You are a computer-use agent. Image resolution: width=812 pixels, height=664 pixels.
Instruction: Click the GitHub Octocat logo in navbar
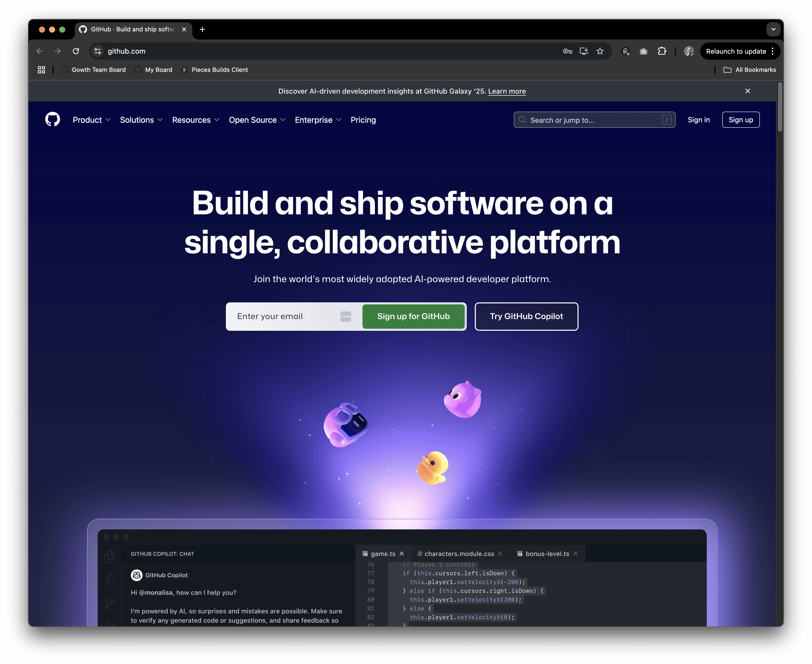[x=52, y=120]
